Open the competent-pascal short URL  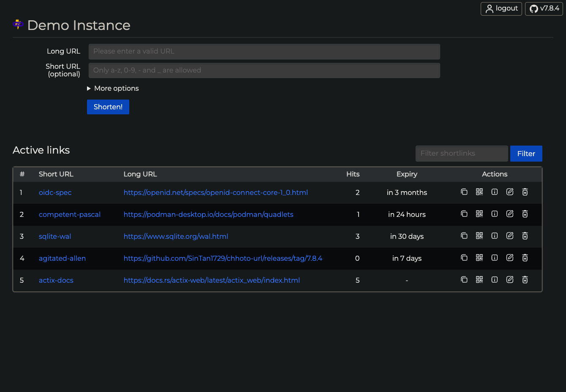[x=70, y=214]
